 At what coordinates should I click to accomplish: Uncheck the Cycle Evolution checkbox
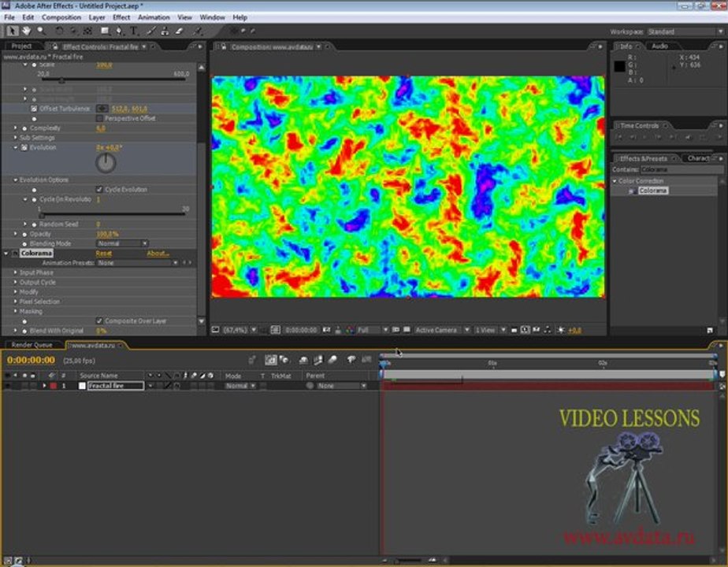click(x=99, y=189)
